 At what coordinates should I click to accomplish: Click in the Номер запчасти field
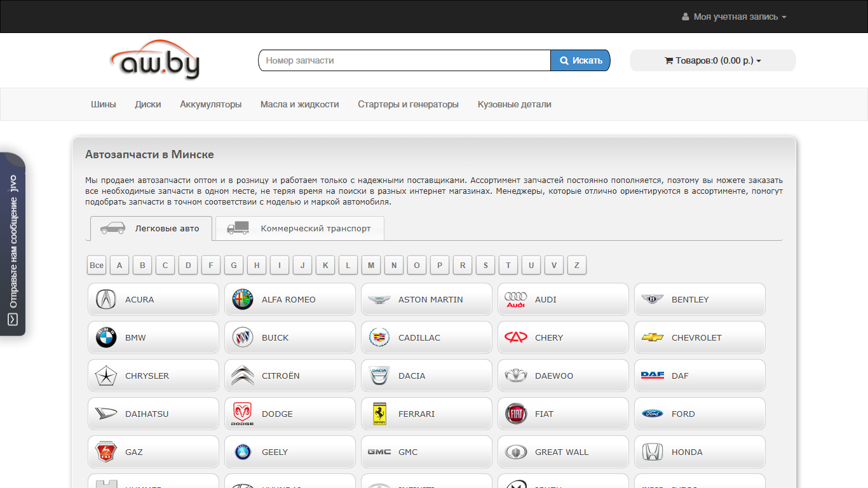point(404,60)
